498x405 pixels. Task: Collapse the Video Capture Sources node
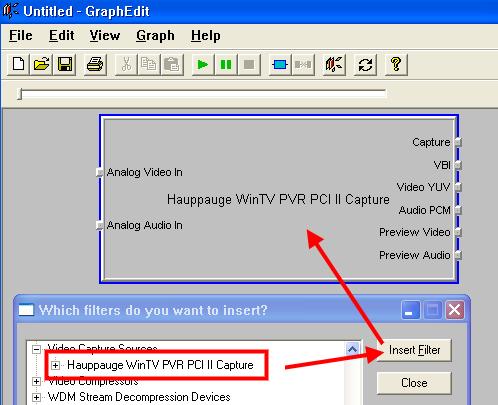pos(36,349)
